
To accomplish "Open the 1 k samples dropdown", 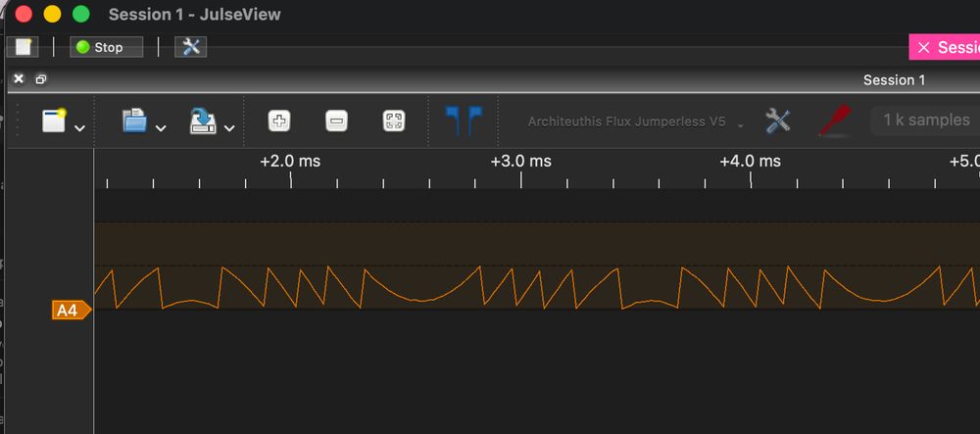I will (x=925, y=121).
